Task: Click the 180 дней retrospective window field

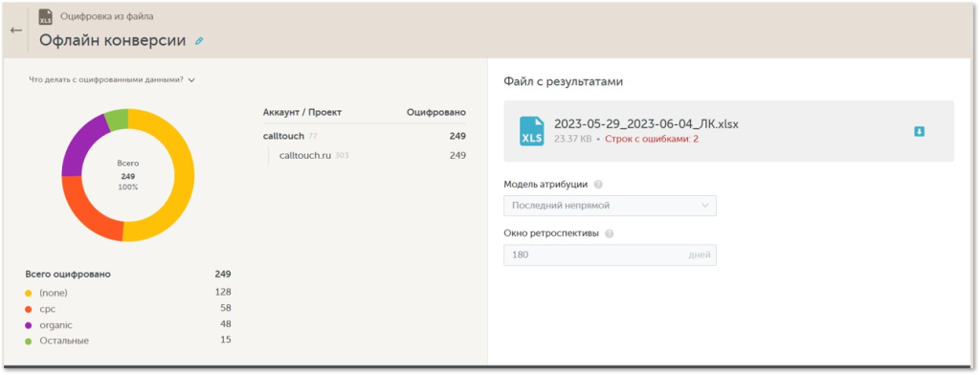Action: (610, 255)
